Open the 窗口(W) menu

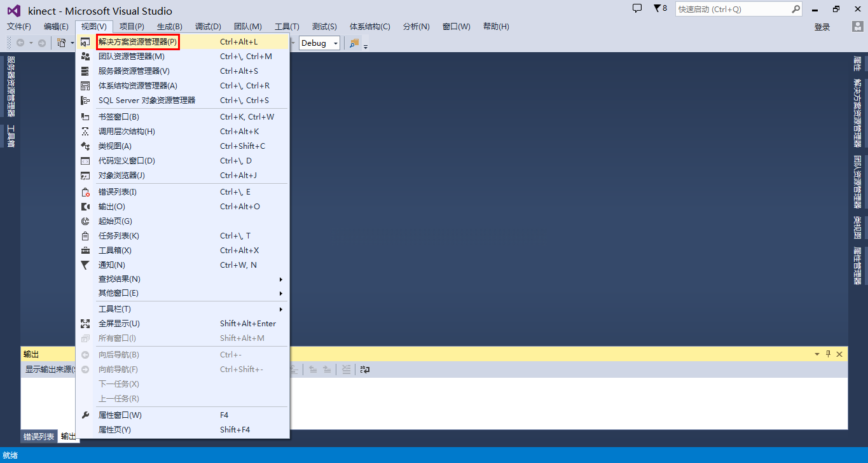pos(457,27)
